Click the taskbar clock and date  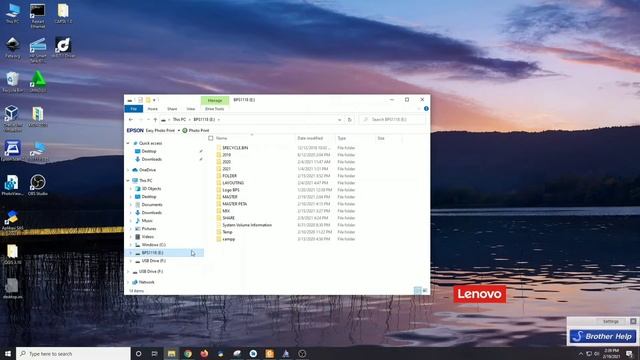point(611,353)
